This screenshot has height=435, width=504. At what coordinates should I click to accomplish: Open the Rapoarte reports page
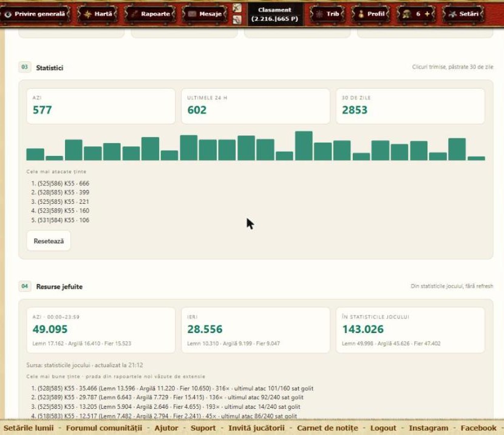click(150, 14)
